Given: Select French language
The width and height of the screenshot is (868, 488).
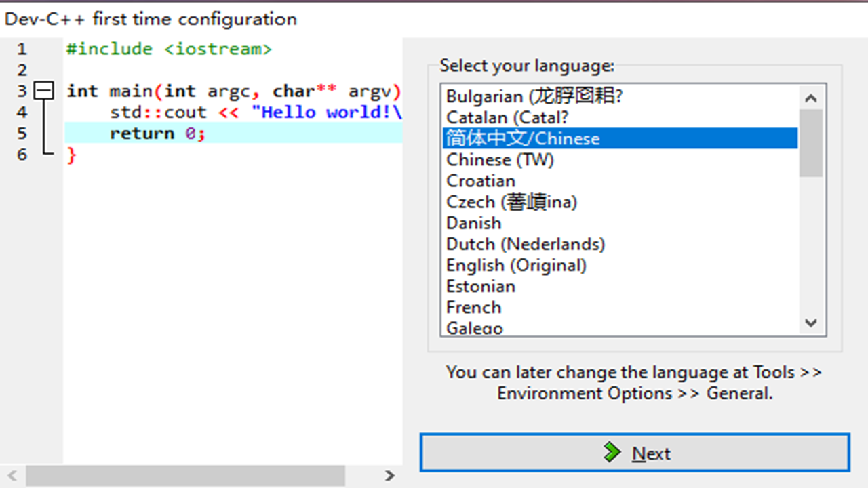Looking at the screenshot, I should pos(473,307).
